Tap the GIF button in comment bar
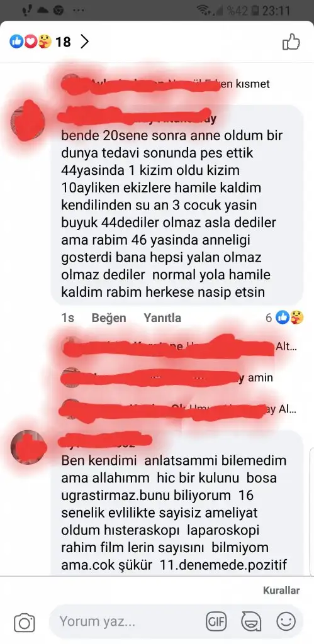 [216, 622]
